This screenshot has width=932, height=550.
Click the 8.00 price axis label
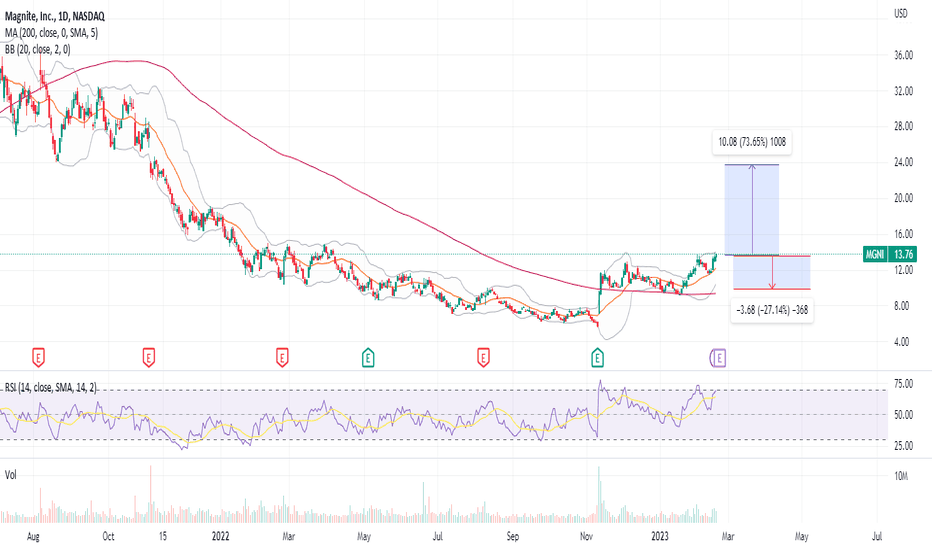pos(902,306)
